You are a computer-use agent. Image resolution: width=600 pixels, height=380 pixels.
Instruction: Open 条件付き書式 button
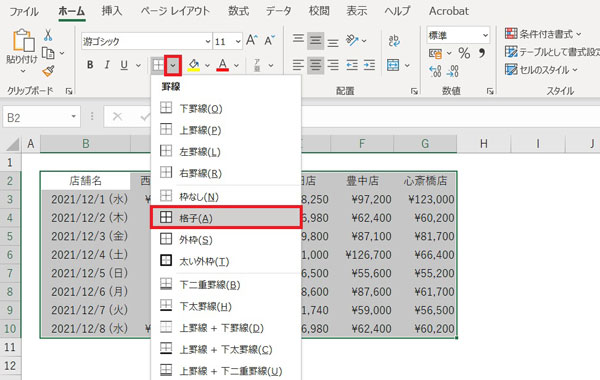(x=543, y=34)
